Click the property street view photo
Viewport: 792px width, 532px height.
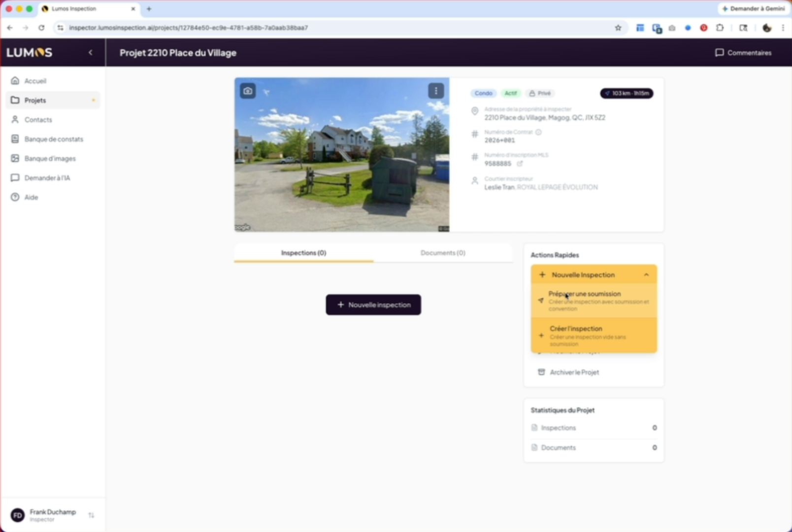pos(341,163)
